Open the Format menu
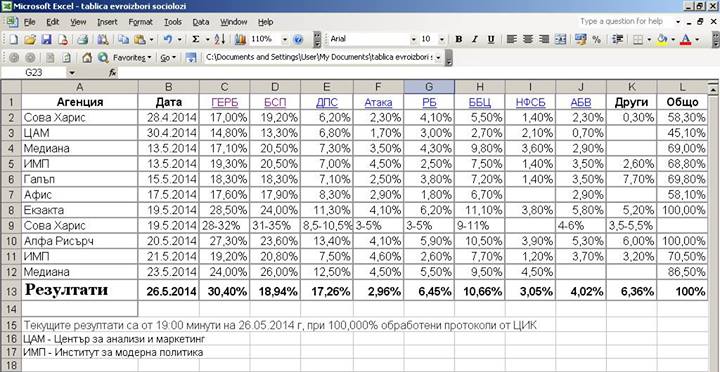Screen dimensions: 720x372 point(141,22)
